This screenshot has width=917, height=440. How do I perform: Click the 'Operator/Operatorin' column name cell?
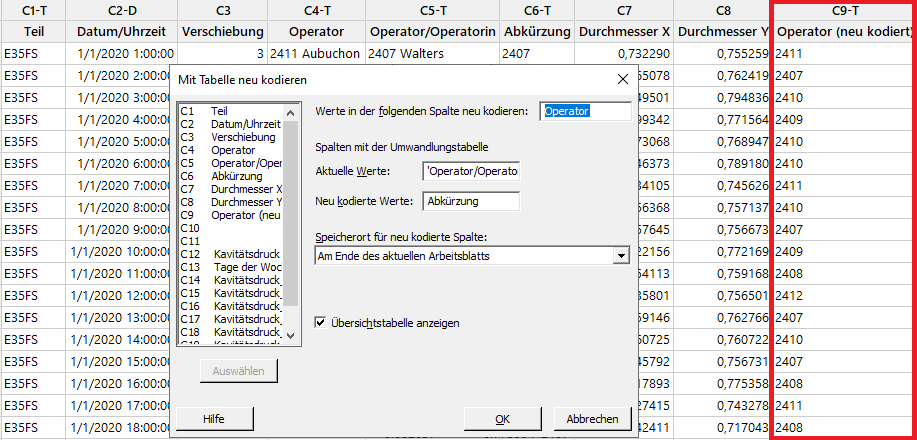[432, 32]
